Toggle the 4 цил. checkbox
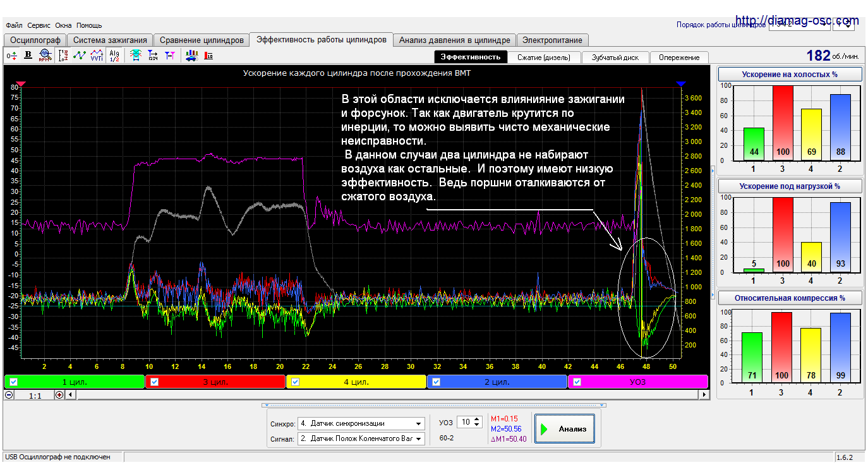The height and width of the screenshot is (465, 868). [x=295, y=382]
